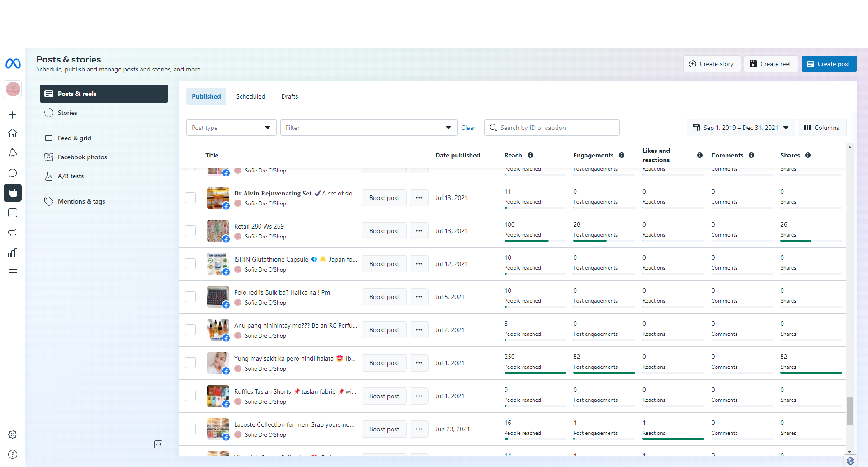The image size is (868, 467).
Task: Boost the Yung may sakit post
Action: (x=384, y=363)
